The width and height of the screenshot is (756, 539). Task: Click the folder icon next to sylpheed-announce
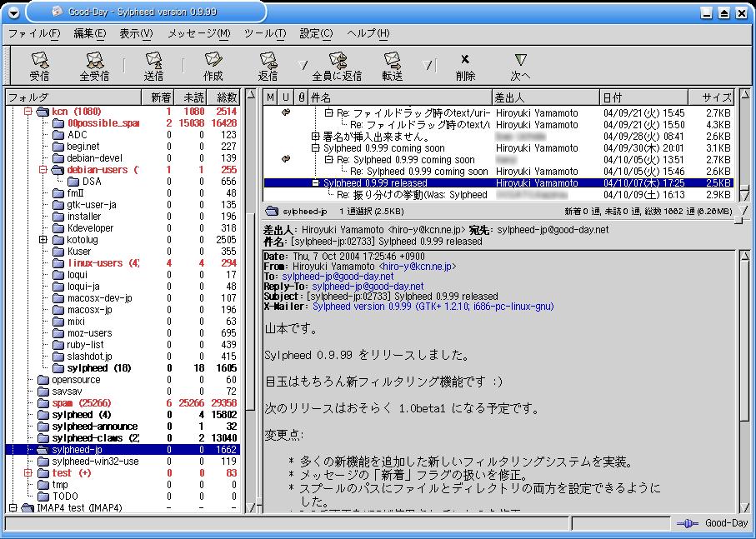(x=43, y=427)
